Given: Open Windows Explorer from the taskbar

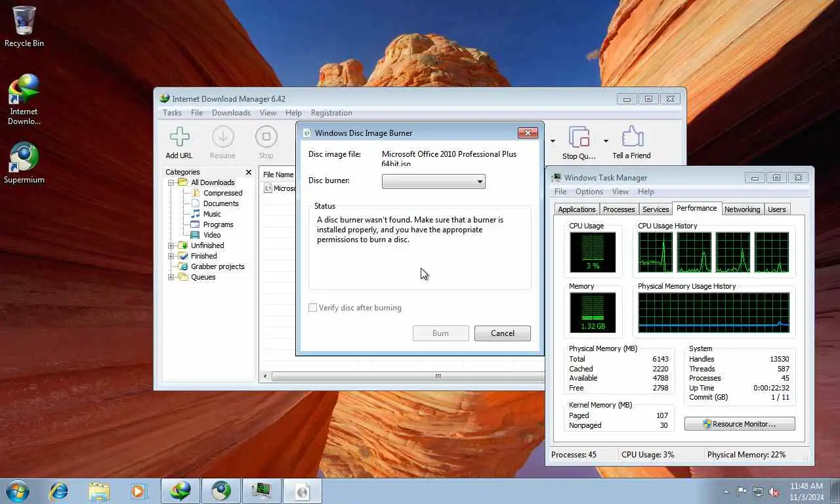Looking at the screenshot, I should (99, 491).
